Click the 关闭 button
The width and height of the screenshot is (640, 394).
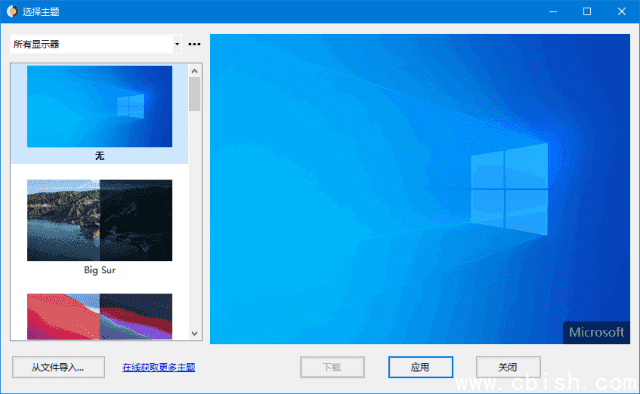point(508,367)
